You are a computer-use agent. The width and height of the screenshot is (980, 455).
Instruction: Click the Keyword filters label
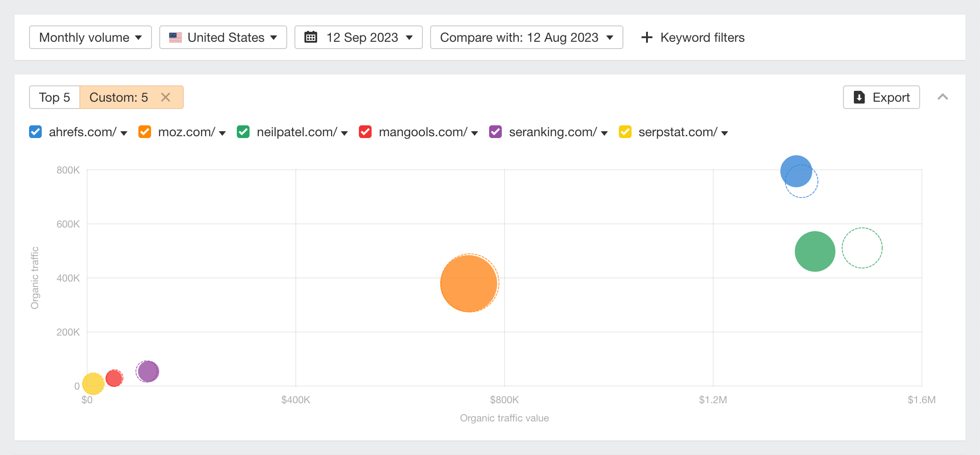coord(702,37)
